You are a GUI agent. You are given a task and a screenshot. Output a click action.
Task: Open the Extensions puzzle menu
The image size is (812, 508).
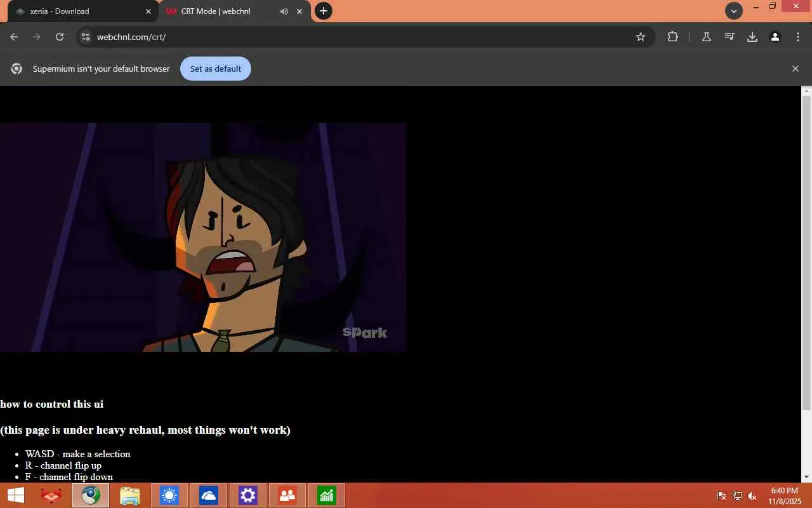click(673, 37)
